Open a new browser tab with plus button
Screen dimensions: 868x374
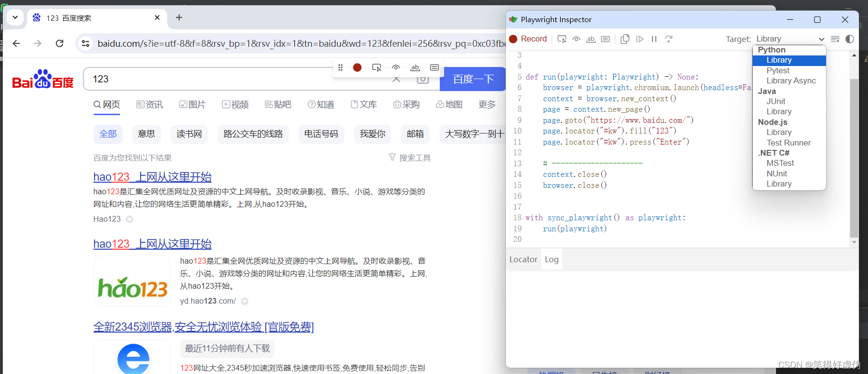coord(179,17)
